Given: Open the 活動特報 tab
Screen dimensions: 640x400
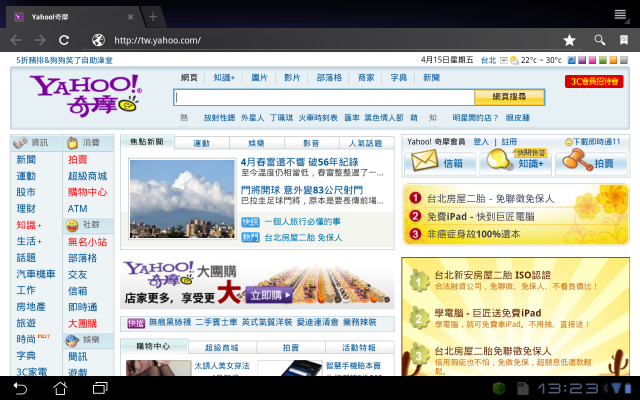Looking at the screenshot, I should 359,348.
